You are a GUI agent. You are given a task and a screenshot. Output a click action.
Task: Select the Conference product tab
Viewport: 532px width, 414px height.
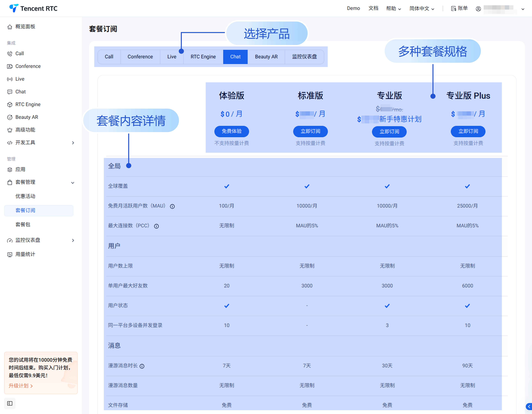point(140,56)
